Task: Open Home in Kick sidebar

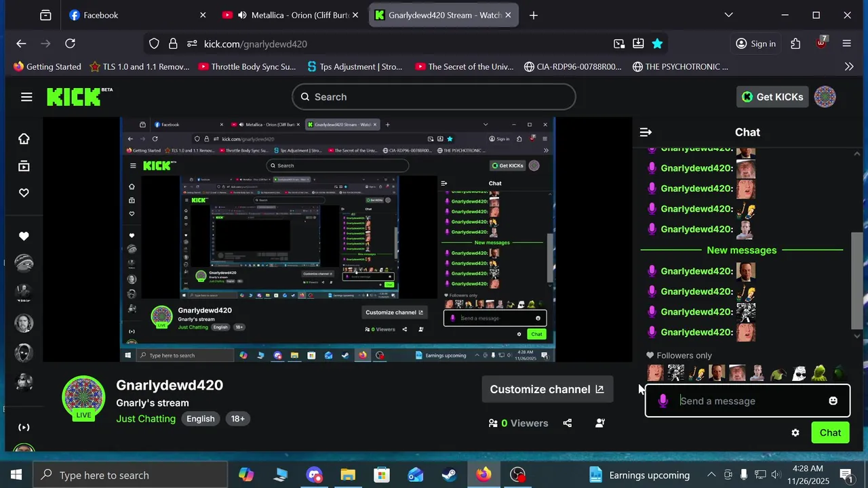Action: point(24,139)
